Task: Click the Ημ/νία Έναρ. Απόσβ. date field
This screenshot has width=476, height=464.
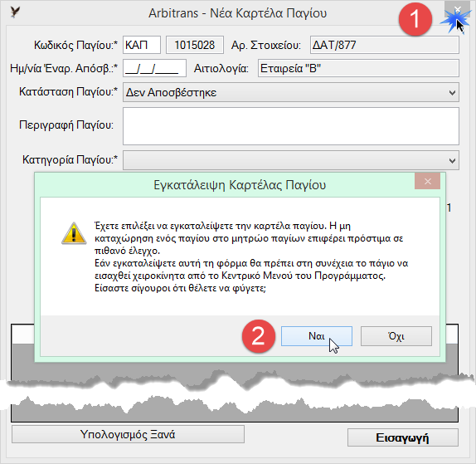Action: [154, 68]
